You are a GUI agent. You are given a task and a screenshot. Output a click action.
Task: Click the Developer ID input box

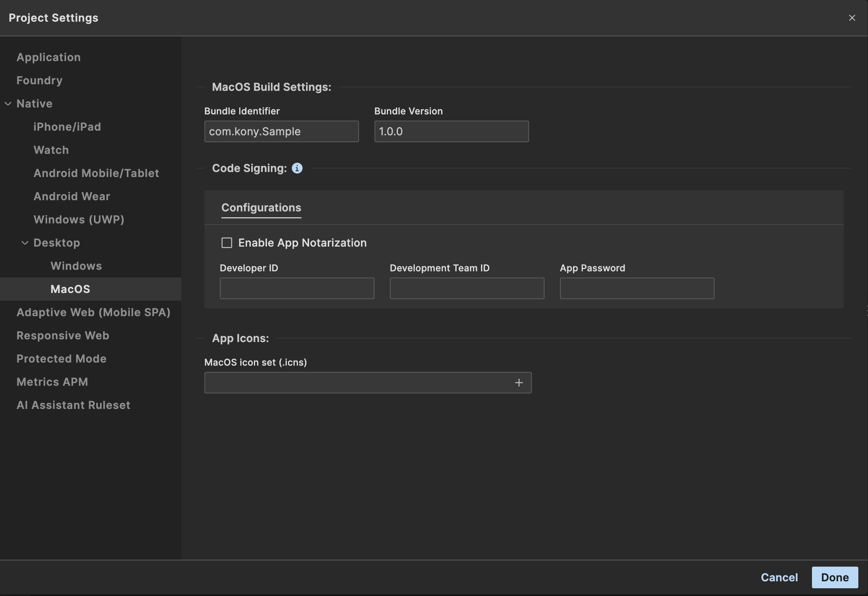(x=297, y=288)
